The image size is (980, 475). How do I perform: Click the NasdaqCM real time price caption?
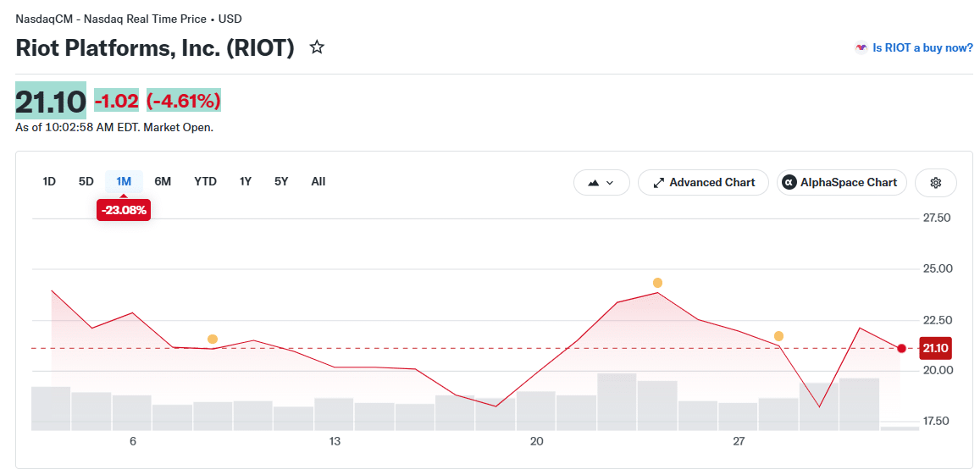128,19
